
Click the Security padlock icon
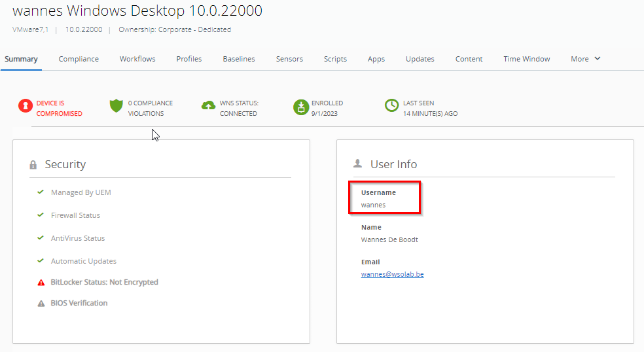click(33, 165)
